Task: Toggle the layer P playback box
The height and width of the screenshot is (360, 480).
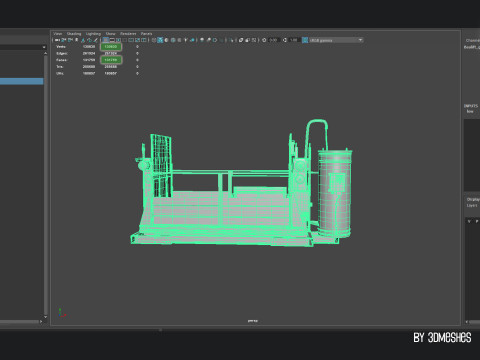Action: point(477,221)
